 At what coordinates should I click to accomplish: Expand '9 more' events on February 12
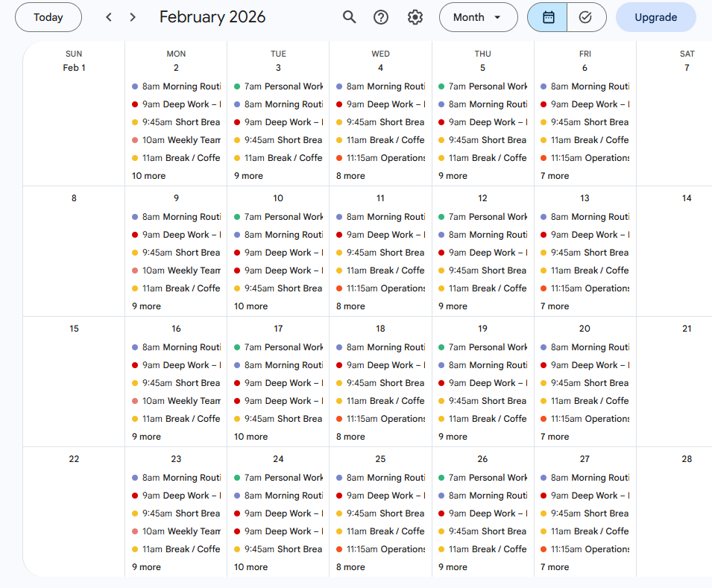tap(453, 306)
